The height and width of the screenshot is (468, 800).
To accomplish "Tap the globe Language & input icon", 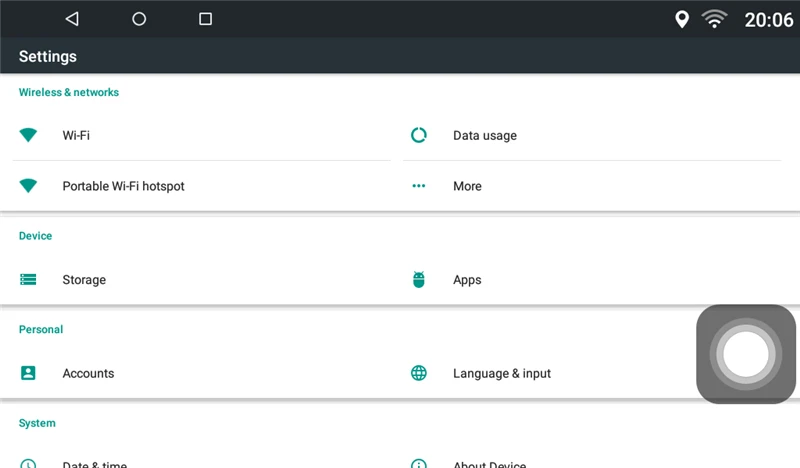I will point(419,373).
